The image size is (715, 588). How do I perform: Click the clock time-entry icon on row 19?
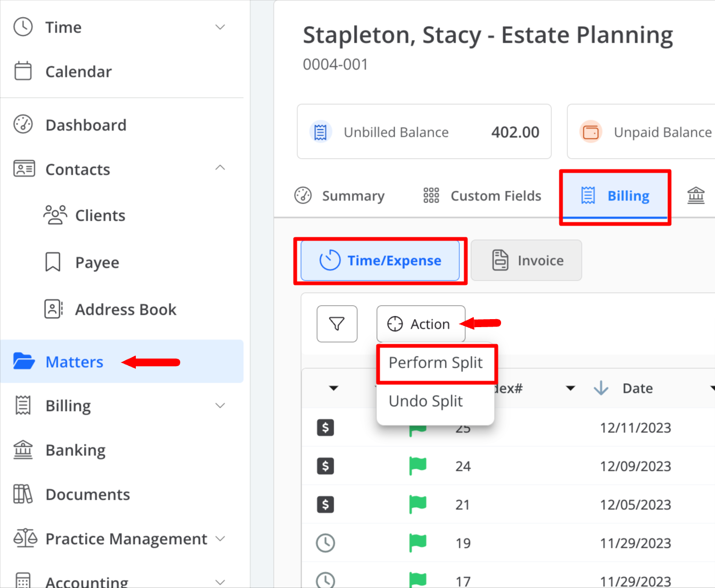(x=325, y=543)
